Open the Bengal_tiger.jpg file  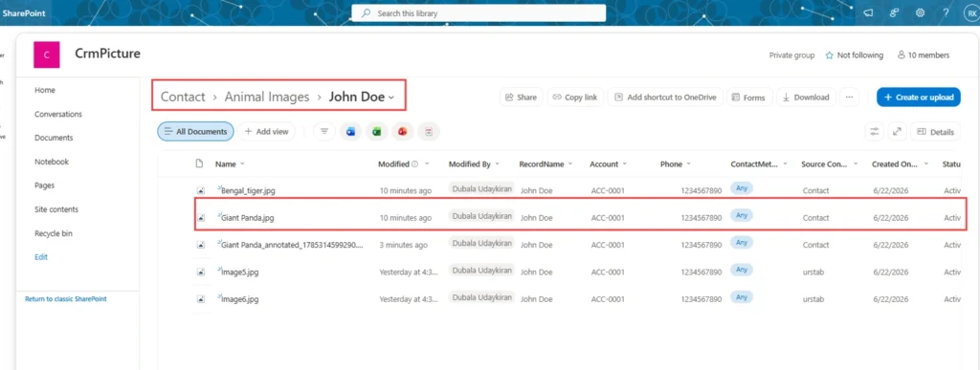248,191
